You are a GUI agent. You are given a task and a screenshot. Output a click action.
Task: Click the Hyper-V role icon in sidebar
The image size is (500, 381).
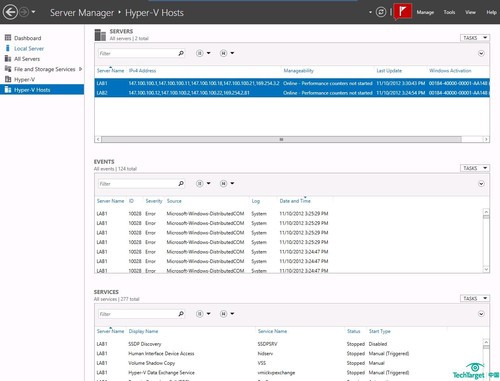pos(8,79)
